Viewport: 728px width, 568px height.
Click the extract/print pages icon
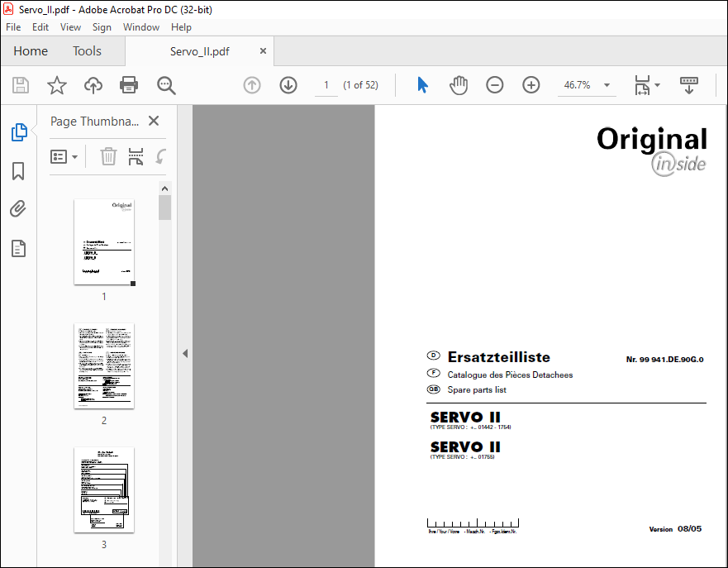coord(136,156)
